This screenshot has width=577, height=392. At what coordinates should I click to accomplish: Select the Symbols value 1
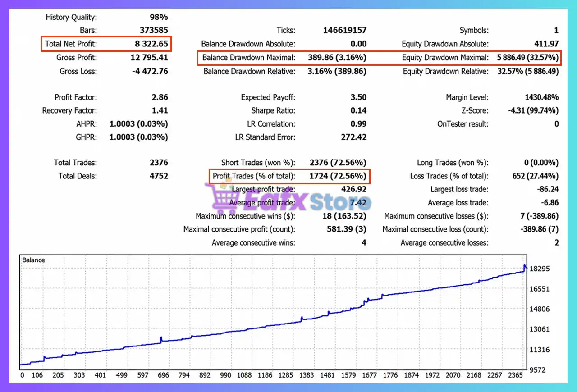556,31
